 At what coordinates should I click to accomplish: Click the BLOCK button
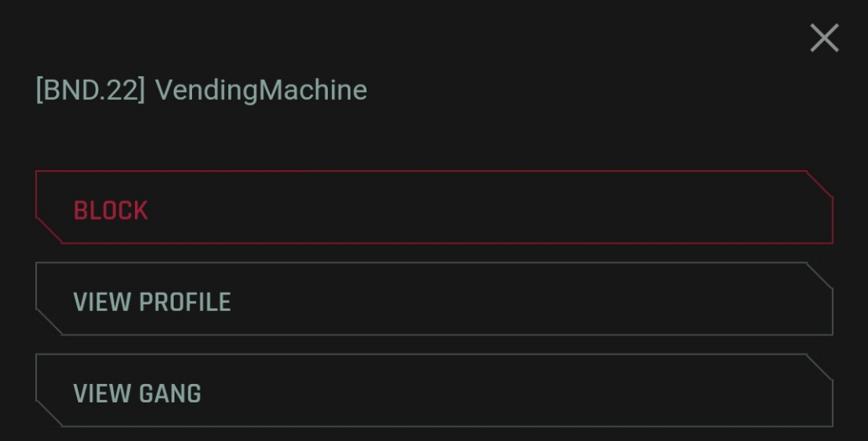(x=434, y=208)
